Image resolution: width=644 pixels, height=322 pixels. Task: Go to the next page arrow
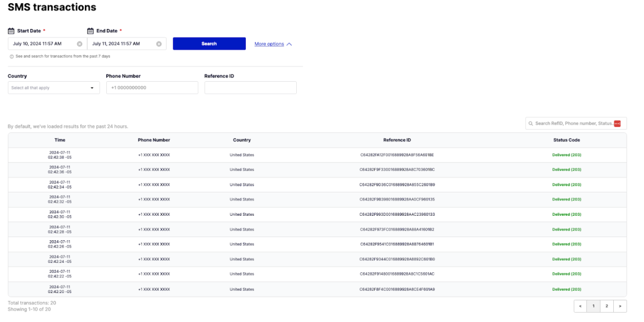(x=620, y=306)
